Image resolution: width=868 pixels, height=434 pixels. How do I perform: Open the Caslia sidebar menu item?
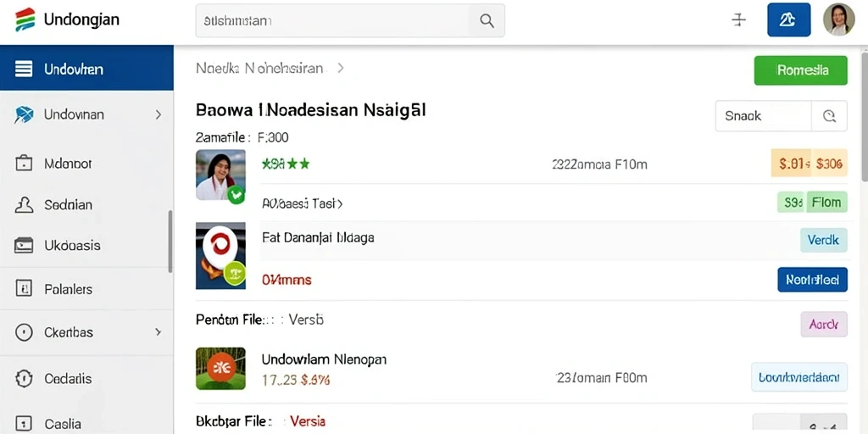(x=86, y=424)
